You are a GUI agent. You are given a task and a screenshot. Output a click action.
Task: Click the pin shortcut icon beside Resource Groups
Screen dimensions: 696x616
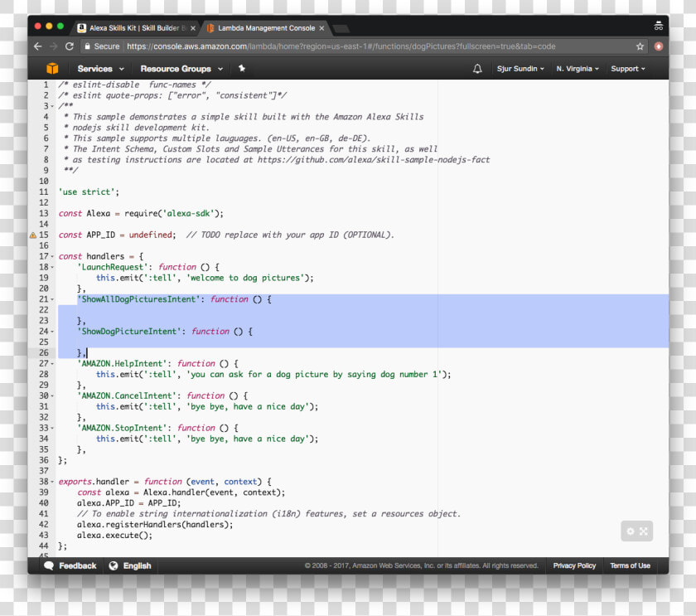[241, 68]
